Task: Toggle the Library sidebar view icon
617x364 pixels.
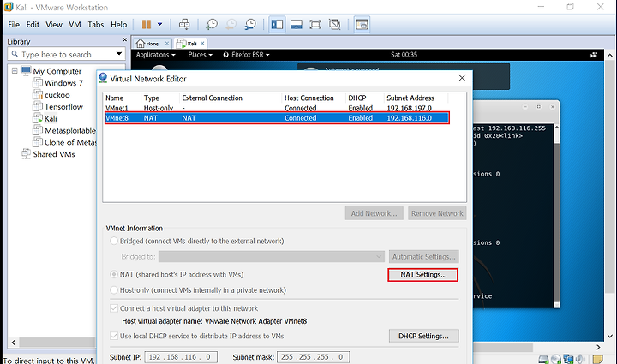Action: click(x=277, y=24)
